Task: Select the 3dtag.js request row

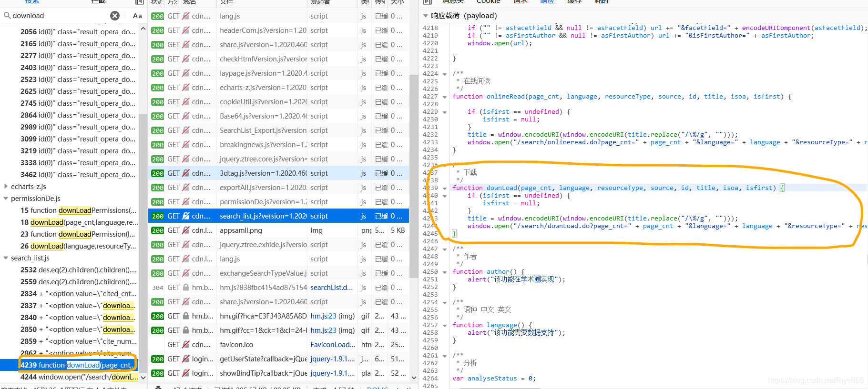Action: (x=278, y=173)
